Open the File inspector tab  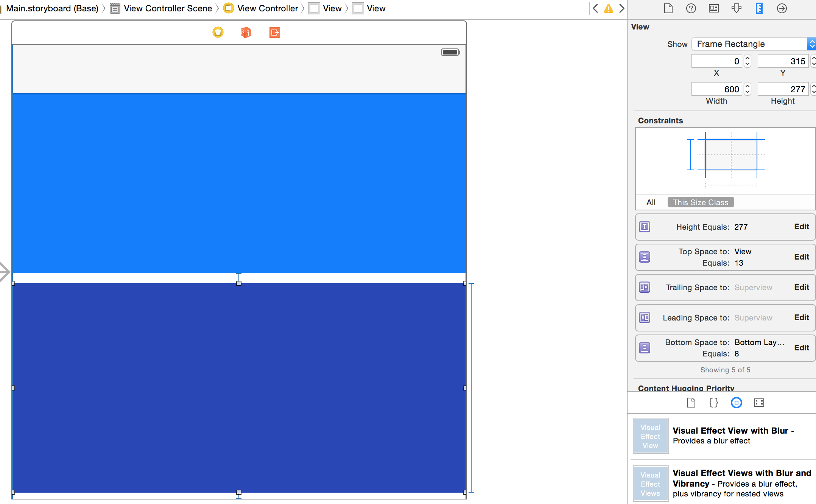pyautogui.click(x=668, y=8)
